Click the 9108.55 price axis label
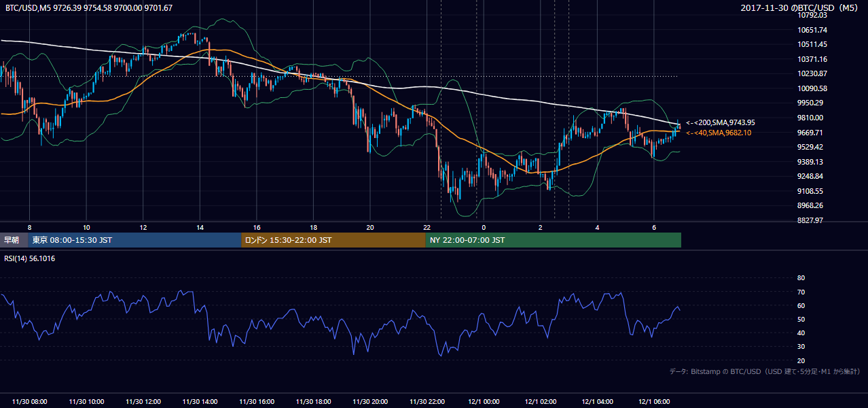This screenshot has height=408, width=868. click(x=810, y=191)
